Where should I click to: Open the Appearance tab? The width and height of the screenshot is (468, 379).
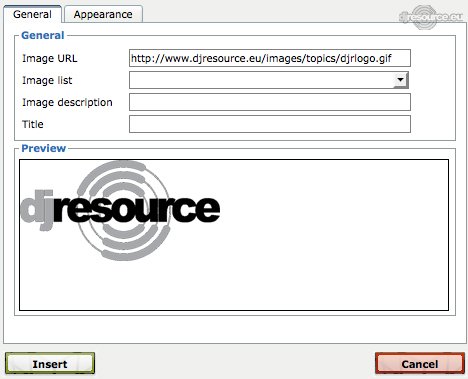click(x=103, y=14)
